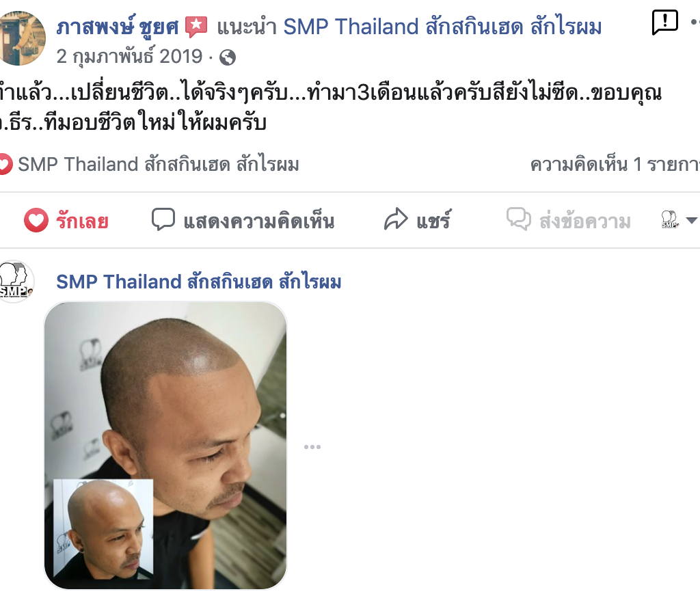
Task: Open the post author's profile picture
Action: click(21, 38)
